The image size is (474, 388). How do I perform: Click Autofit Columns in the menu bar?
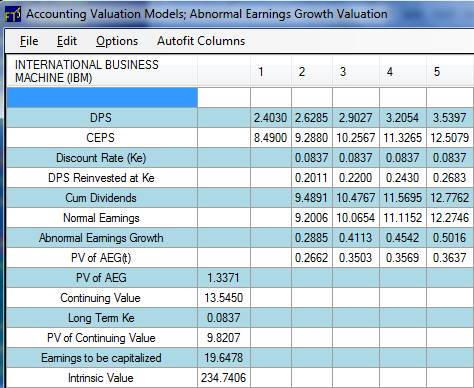pos(201,41)
